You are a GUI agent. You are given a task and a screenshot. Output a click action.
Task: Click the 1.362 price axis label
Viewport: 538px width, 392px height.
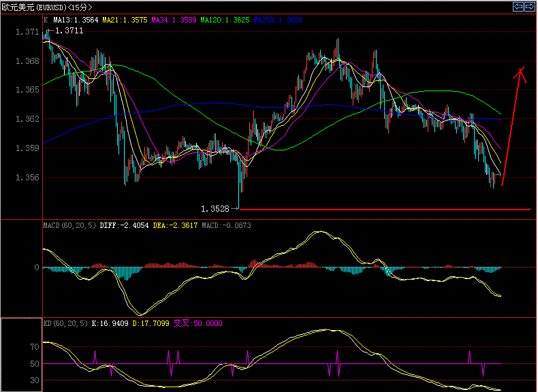click(27, 119)
